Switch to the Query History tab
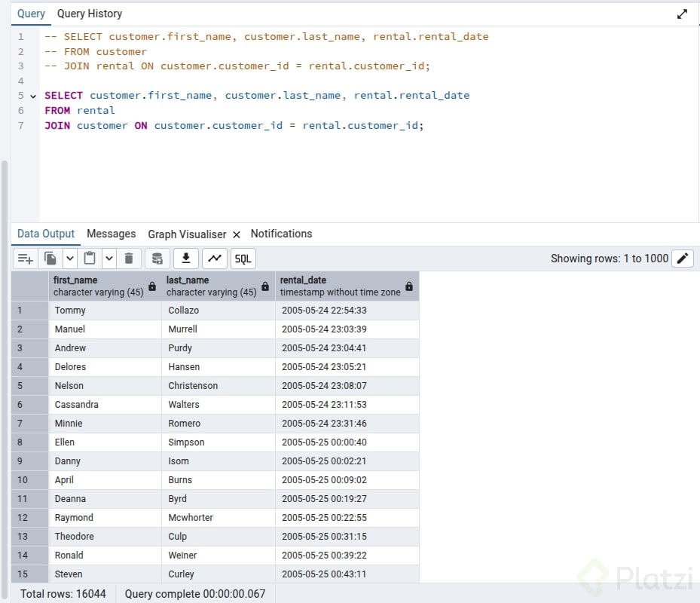Viewport: 700px width, 603px height. 89,14
